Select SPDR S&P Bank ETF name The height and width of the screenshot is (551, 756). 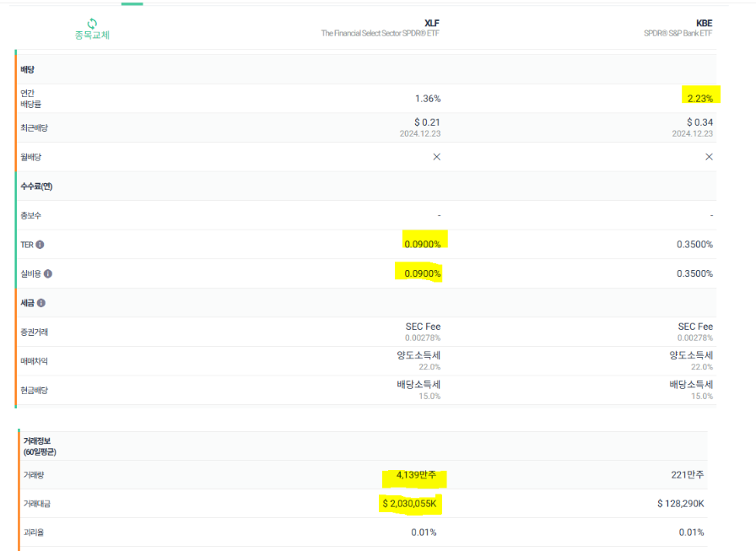tap(678, 33)
